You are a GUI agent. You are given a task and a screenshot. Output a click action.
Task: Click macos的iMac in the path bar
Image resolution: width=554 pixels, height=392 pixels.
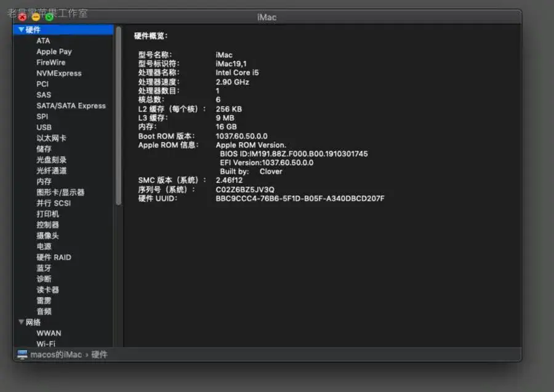[x=56, y=354]
